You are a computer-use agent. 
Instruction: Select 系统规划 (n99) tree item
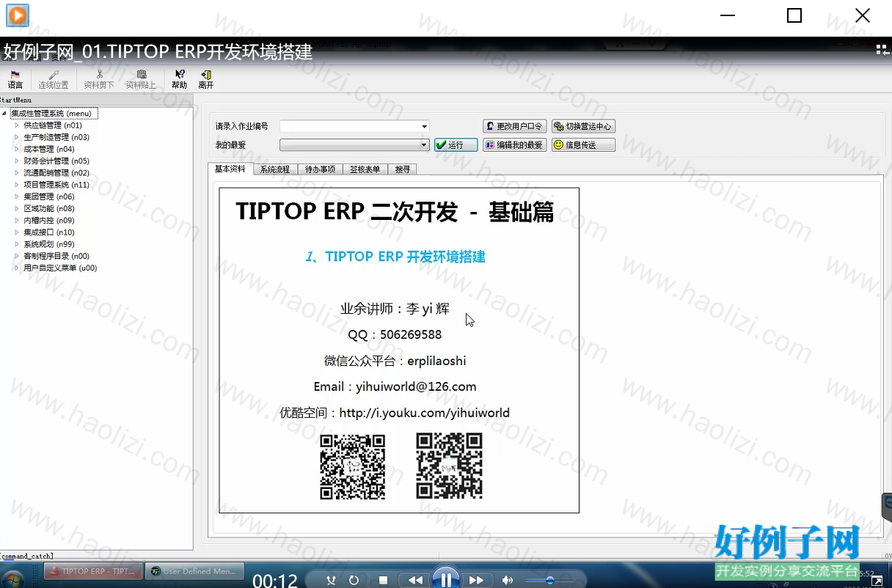click(x=48, y=244)
